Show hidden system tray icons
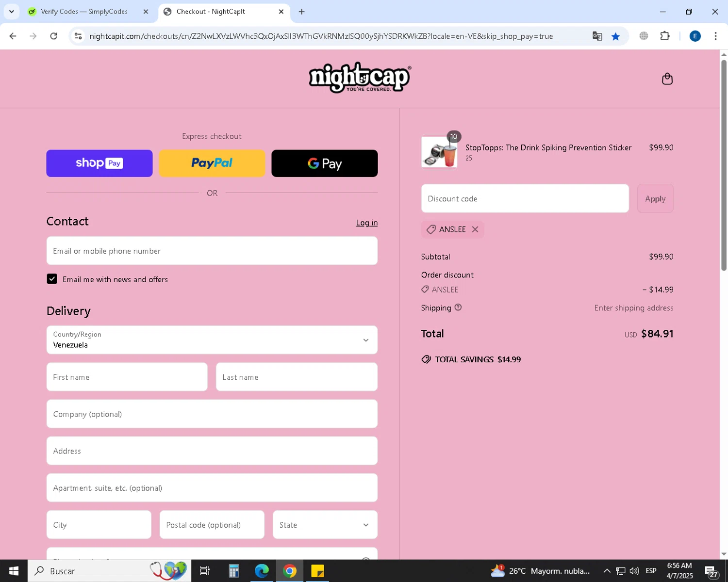728x582 pixels. pos(607,571)
